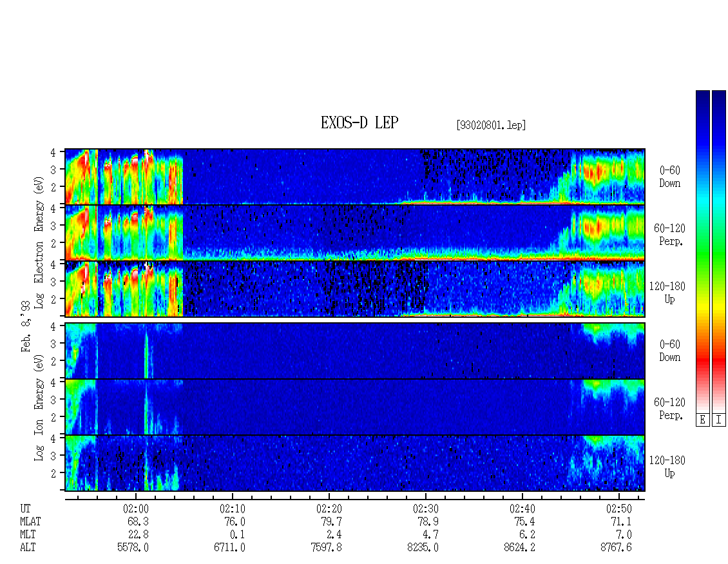Click MLAT value 78.9
The height and width of the screenshot is (564, 728).
pyautogui.click(x=428, y=521)
